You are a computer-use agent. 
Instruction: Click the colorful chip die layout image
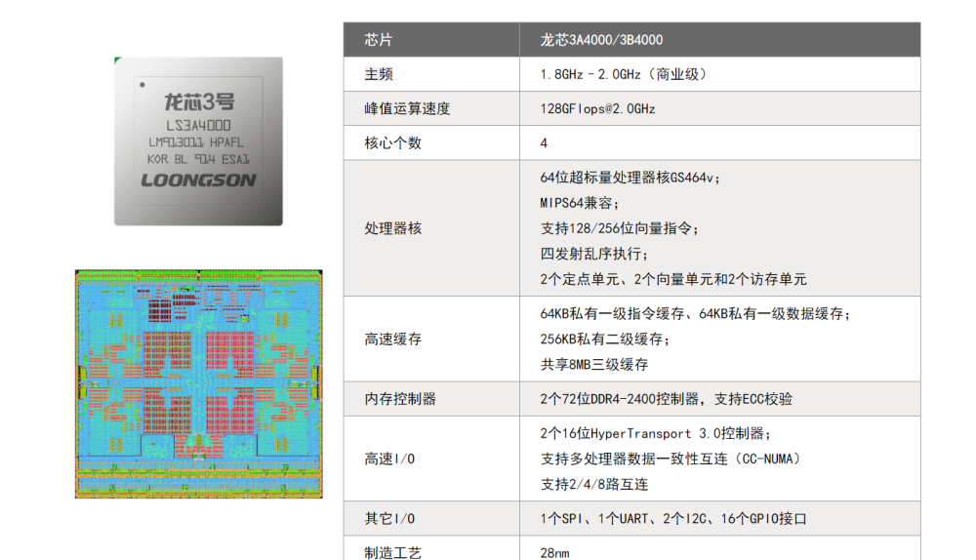[198, 384]
